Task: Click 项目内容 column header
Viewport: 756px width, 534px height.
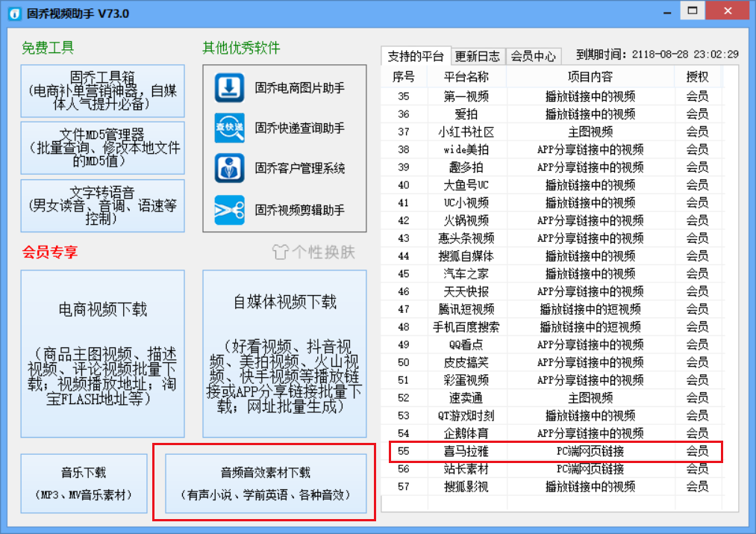Action: click(590, 77)
